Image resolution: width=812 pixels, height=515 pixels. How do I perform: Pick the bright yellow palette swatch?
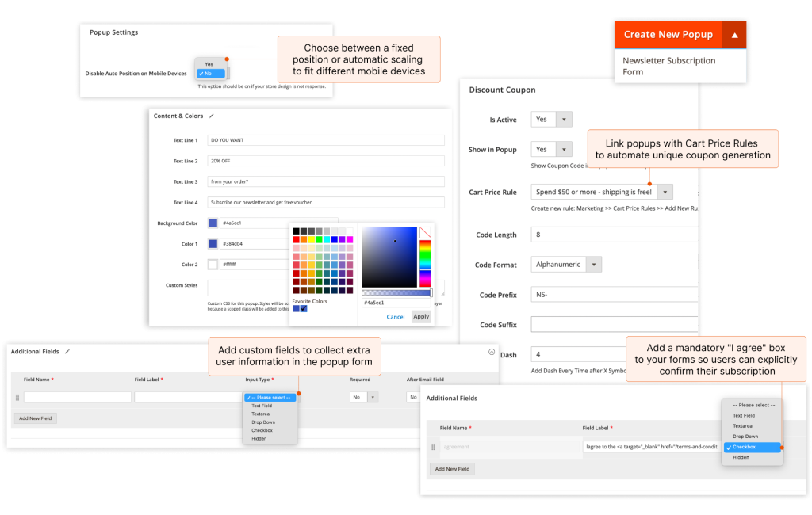click(x=311, y=239)
